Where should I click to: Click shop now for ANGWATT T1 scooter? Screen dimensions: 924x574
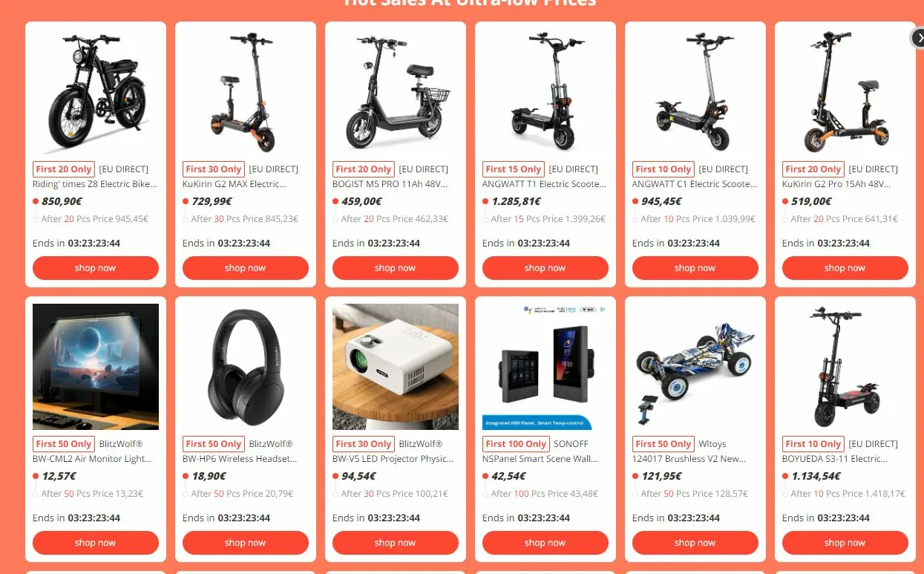[545, 268]
